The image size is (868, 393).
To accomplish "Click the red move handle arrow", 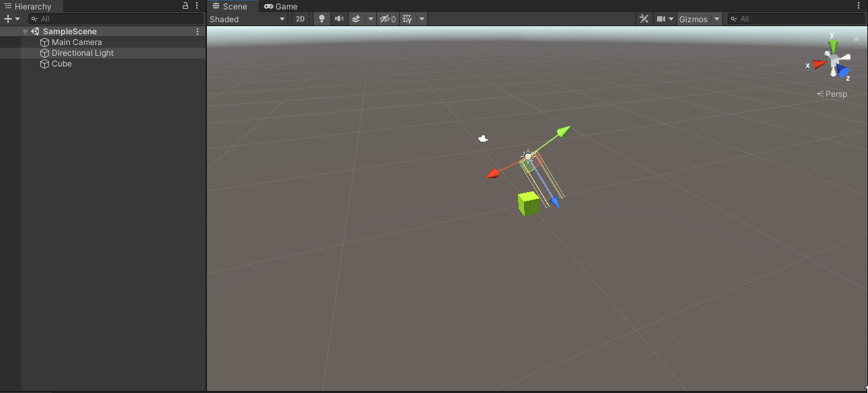I will point(493,174).
